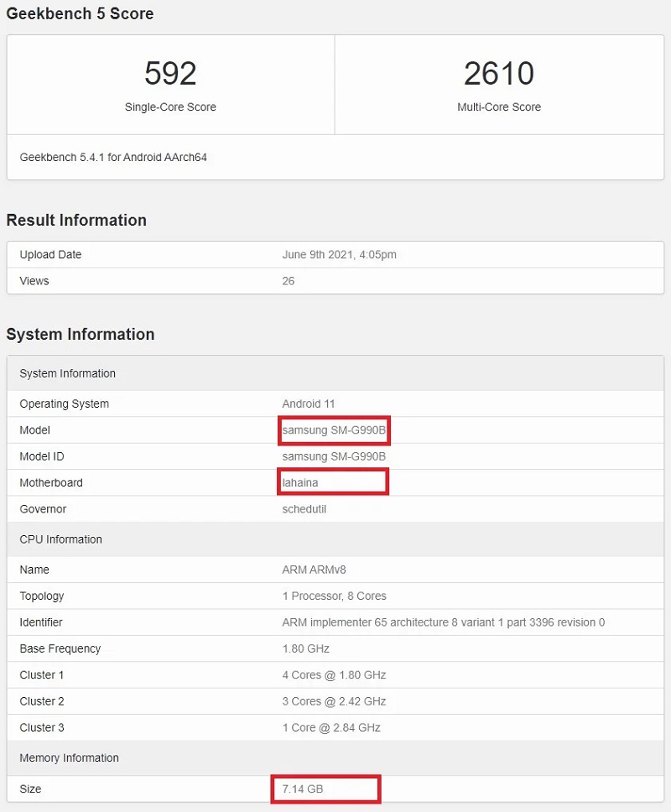Screen dimensions: 671x812
Task: Click the Views count 26
Action: (288, 281)
